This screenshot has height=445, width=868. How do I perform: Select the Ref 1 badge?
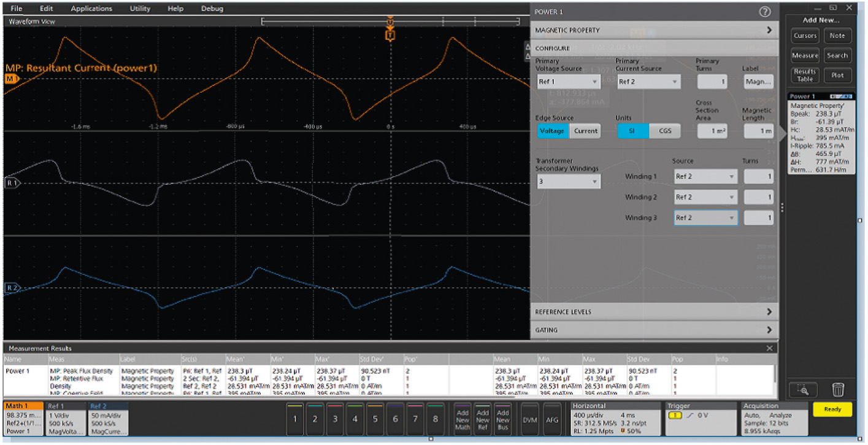pos(66,419)
